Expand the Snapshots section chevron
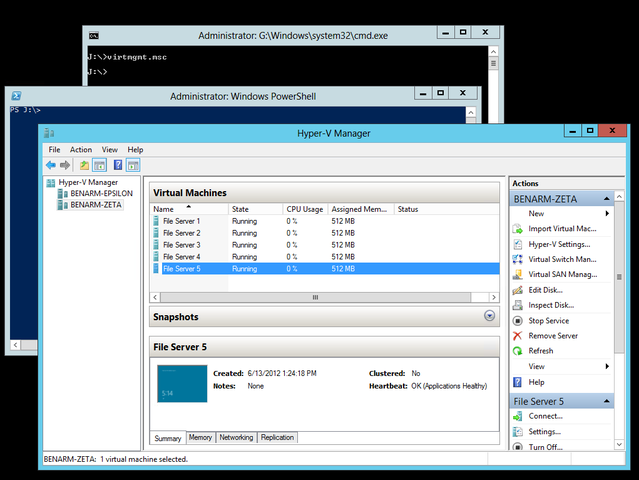 pos(489,316)
